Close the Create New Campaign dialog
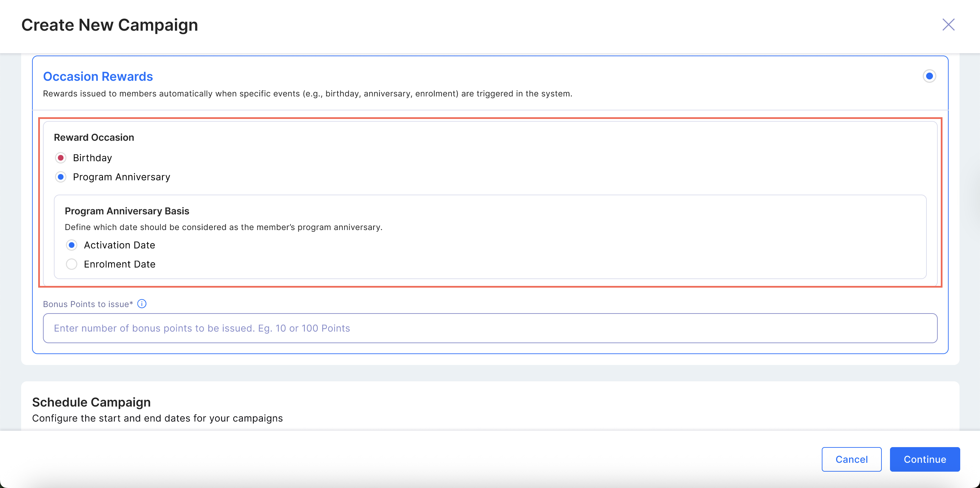The width and height of the screenshot is (980, 488). pyautogui.click(x=948, y=25)
